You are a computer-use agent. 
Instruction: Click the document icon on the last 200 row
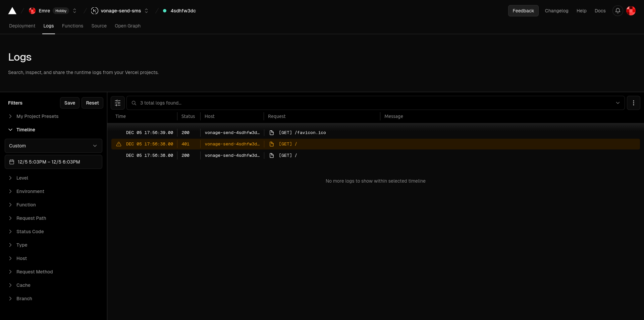click(272, 155)
